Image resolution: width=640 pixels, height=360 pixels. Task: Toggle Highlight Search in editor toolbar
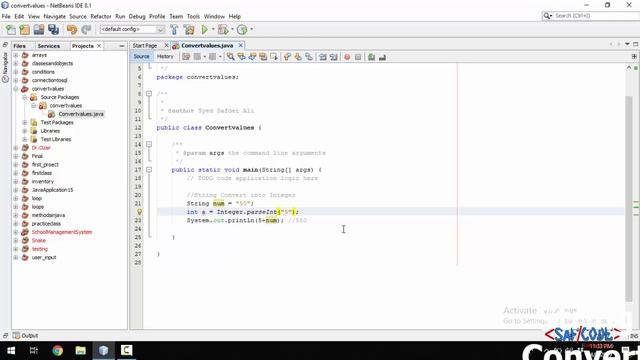263,57
